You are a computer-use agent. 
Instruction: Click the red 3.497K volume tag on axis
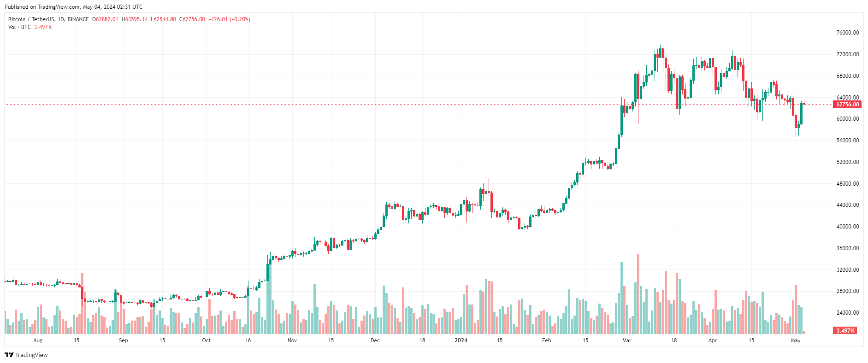coord(845,331)
